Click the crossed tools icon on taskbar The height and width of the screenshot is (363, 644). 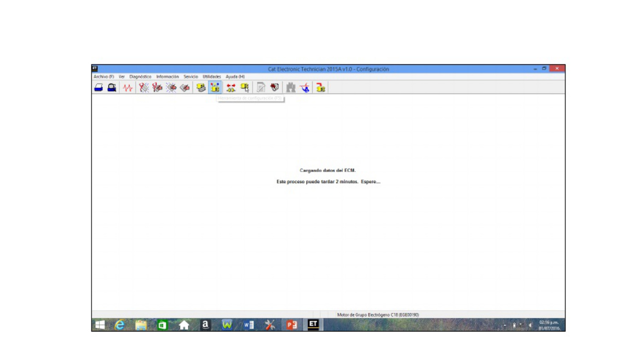click(x=270, y=325)
